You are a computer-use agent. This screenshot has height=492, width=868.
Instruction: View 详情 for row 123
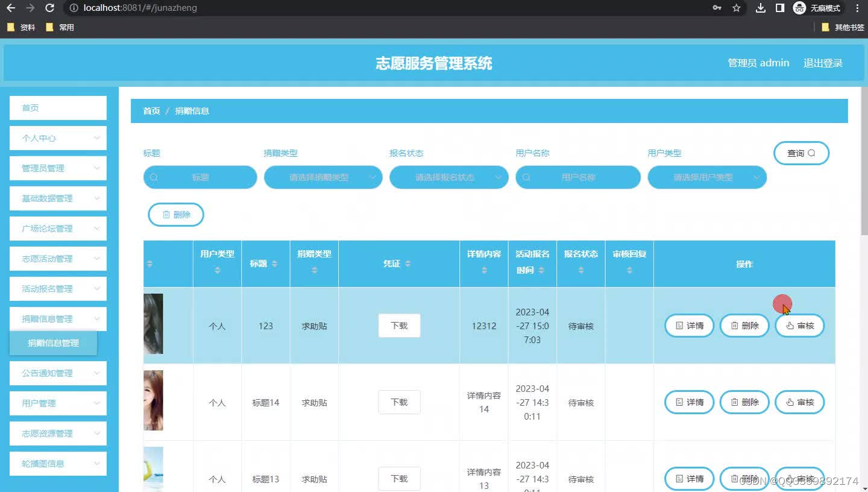[690, 326]
